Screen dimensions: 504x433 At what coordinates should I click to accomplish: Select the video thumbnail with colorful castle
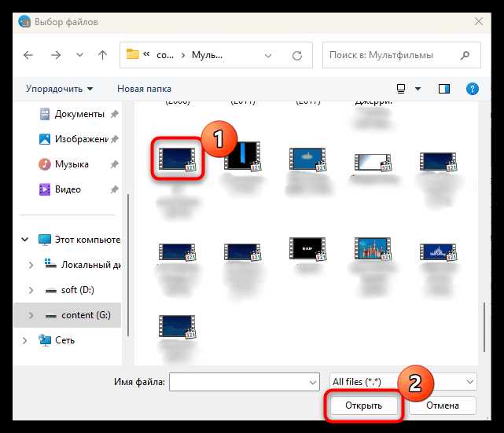coord(373,248)
